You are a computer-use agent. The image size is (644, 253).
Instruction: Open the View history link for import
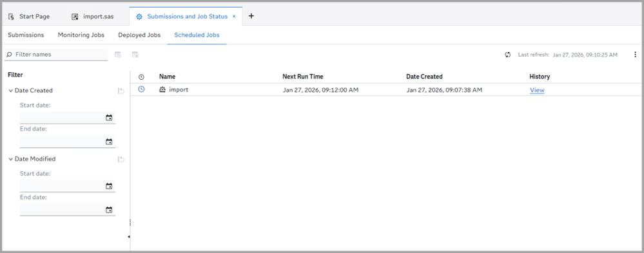pyautogui.click(x=537, y=90)
